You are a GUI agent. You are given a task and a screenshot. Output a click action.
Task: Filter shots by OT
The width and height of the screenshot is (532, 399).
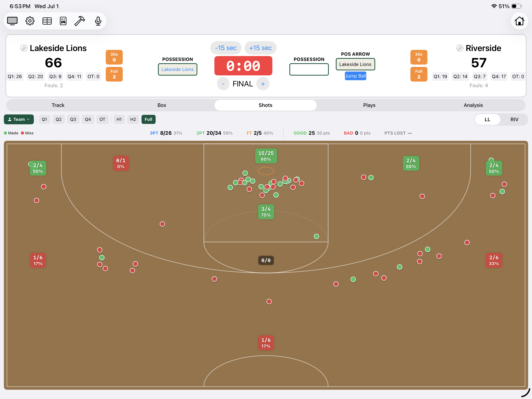[102, 119]
